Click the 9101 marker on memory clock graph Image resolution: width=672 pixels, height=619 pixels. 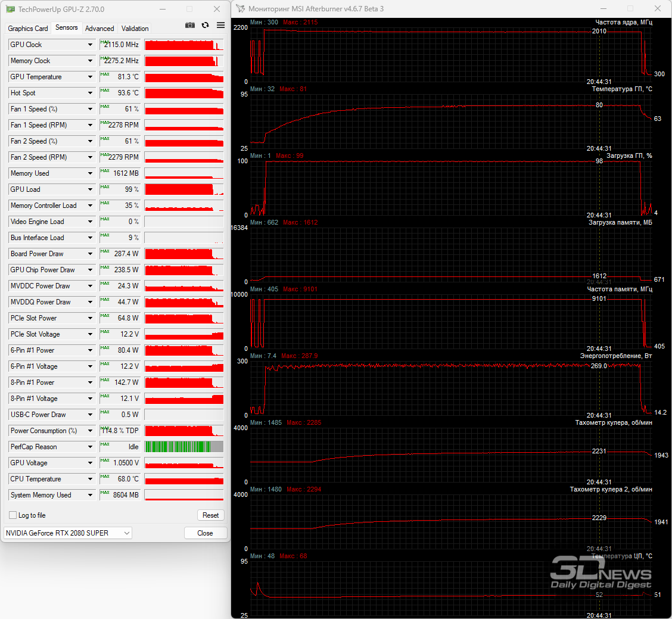coord(599,299)
